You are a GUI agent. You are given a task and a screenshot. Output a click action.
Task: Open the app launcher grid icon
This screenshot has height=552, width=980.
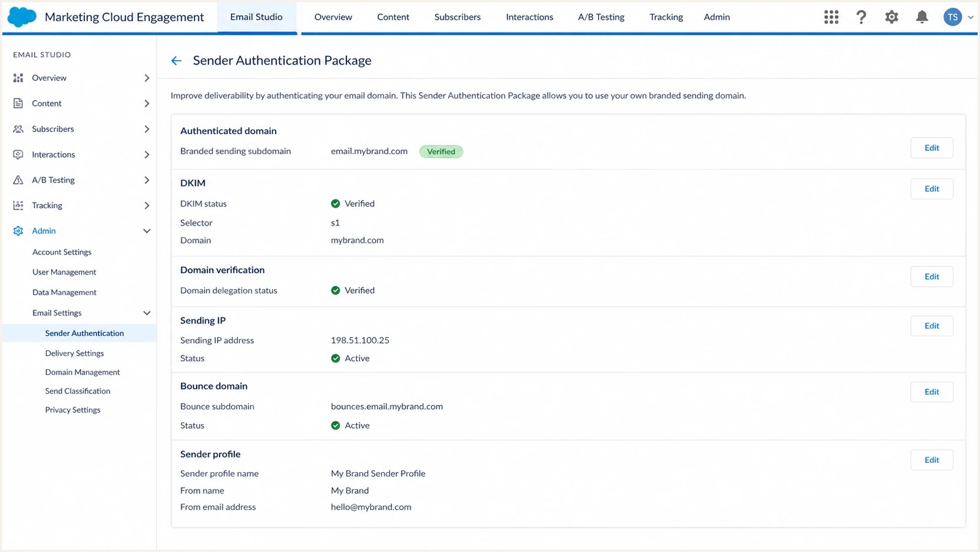coord(831,17)
